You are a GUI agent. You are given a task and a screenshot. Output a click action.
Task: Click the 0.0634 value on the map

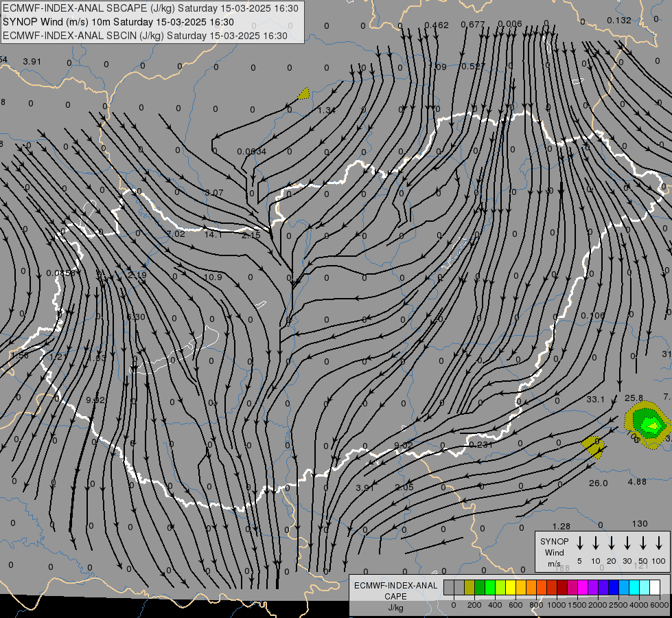tap(252, 151)
